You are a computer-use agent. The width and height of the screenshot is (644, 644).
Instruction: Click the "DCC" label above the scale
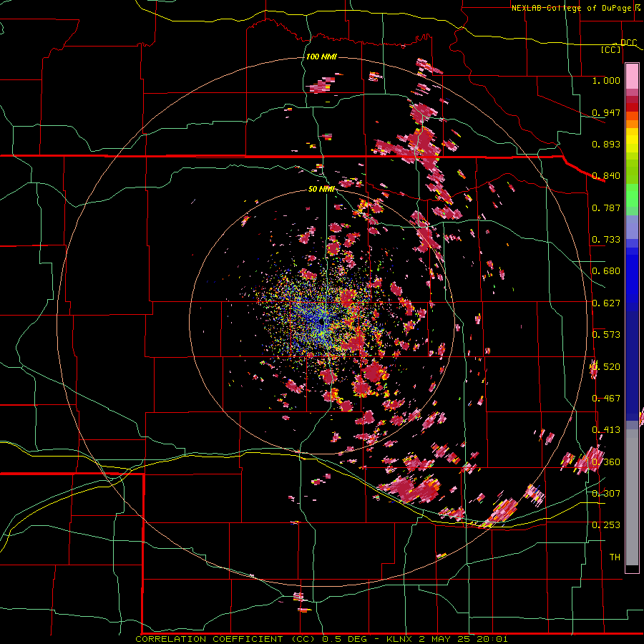[x=628, y=43]
